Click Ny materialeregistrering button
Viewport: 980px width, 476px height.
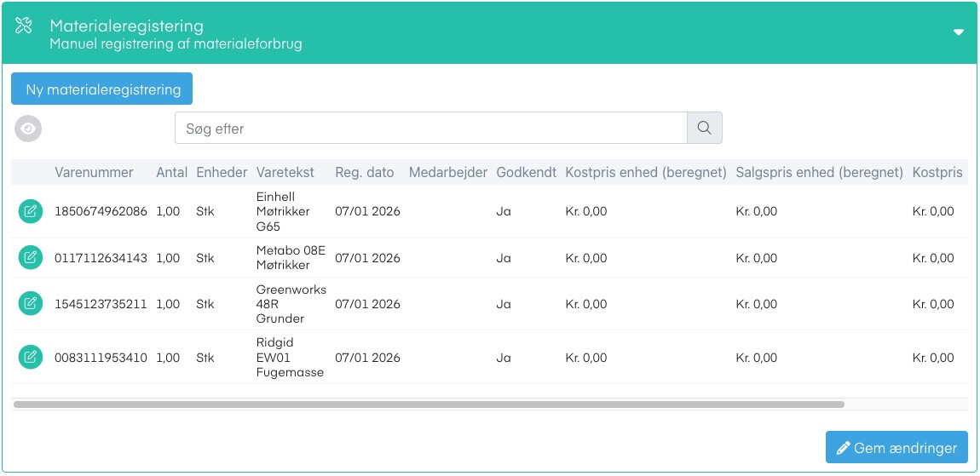pos(102,89)
